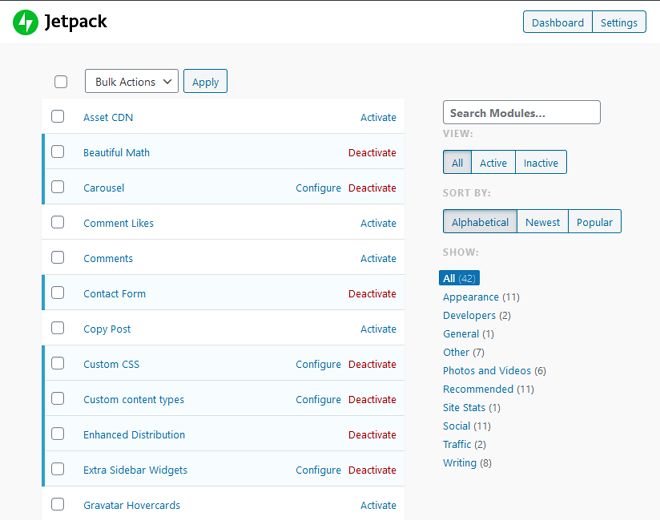Switch view to Inactive modules
The image size is (660, 520).
(541, 162)
